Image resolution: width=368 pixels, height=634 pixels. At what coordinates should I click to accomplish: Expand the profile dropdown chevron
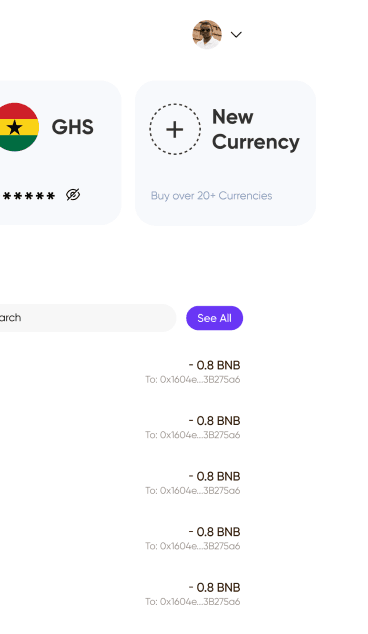(236, 35)
